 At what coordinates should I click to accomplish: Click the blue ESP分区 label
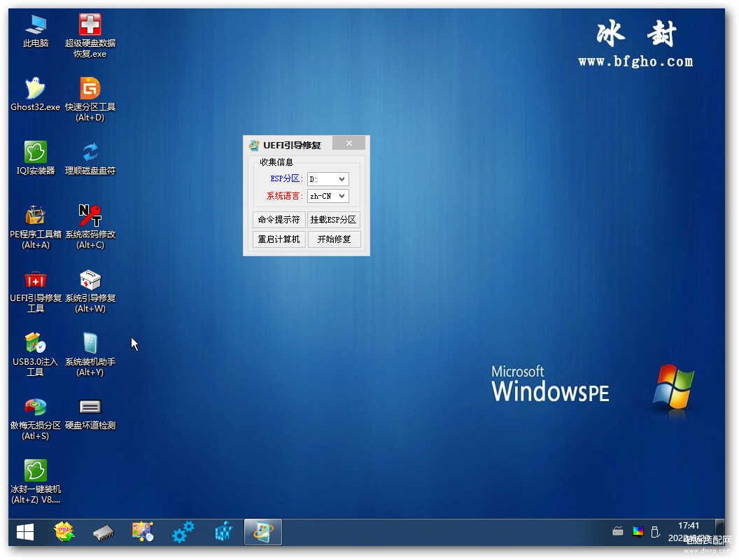point(286,178)
